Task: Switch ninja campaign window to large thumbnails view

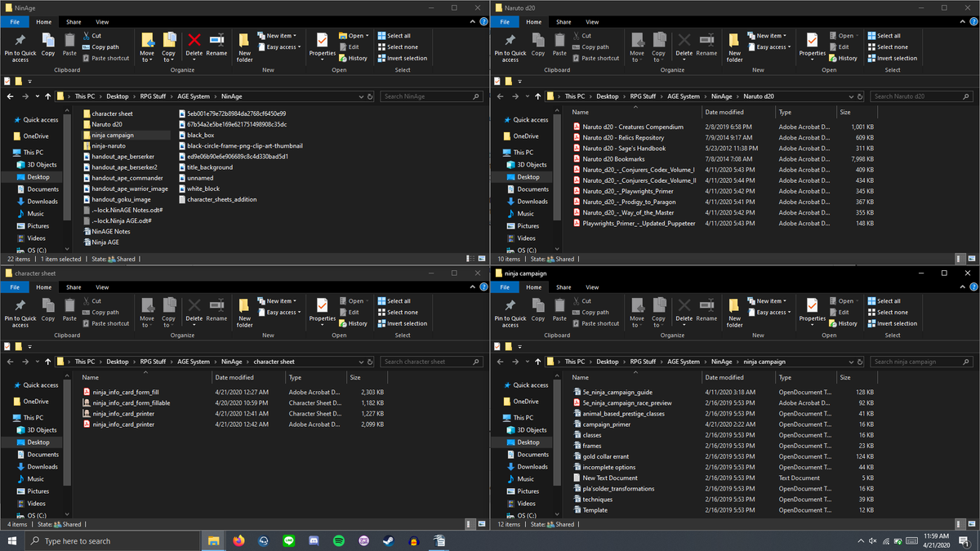Action: pos(971,524)
